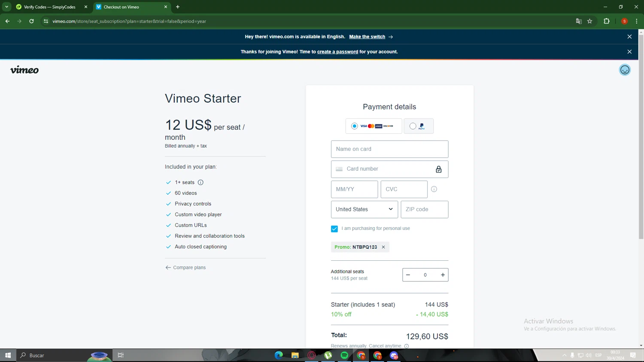Click the CVC info icon
Viewport: 644px width, 362px height.
click(x=434, y=189)
